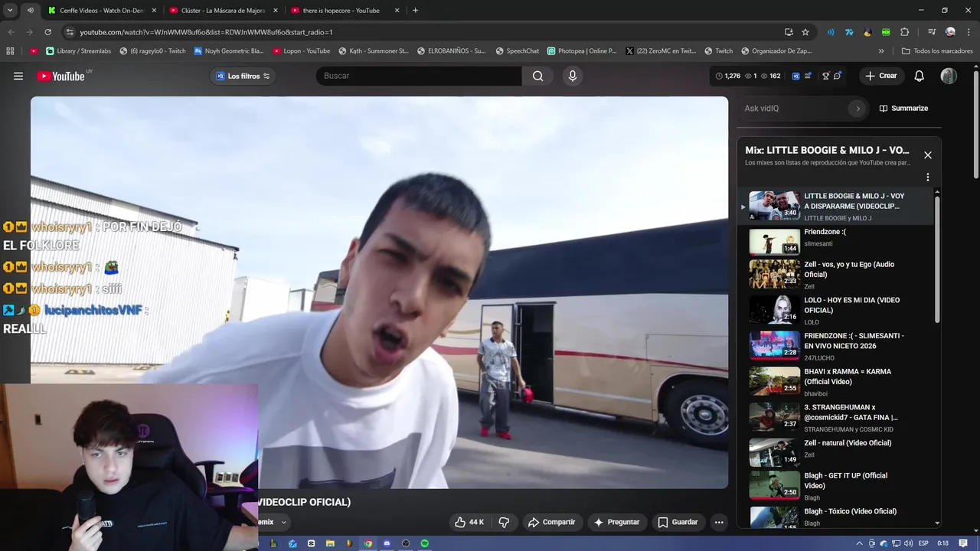980x551 pixels.
Task: Click the vidIQ logo icon in header stats
Action: point(795,76)
